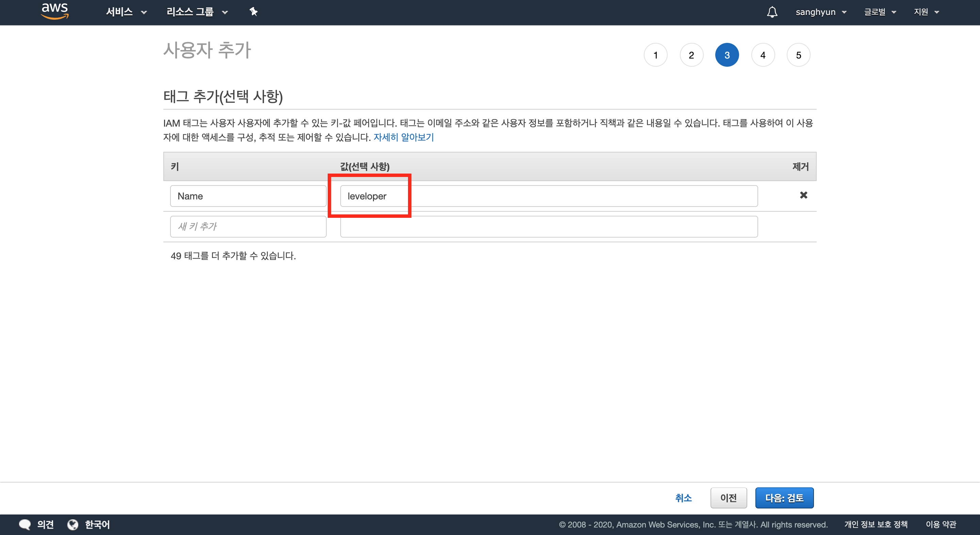Click the pin shortcut icon in navbar
Screen dimensions: 980x535
pos(254,12)
